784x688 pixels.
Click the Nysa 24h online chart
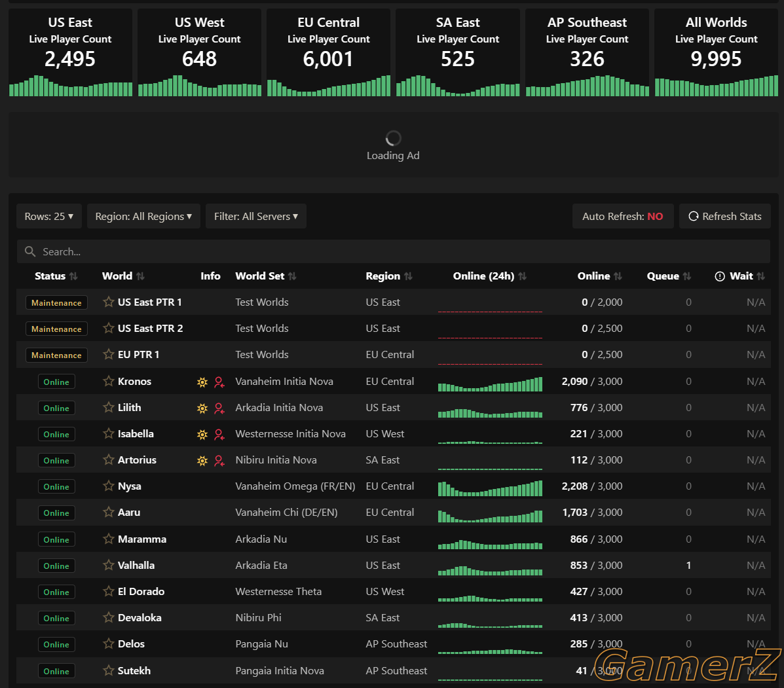coord(490,488)
